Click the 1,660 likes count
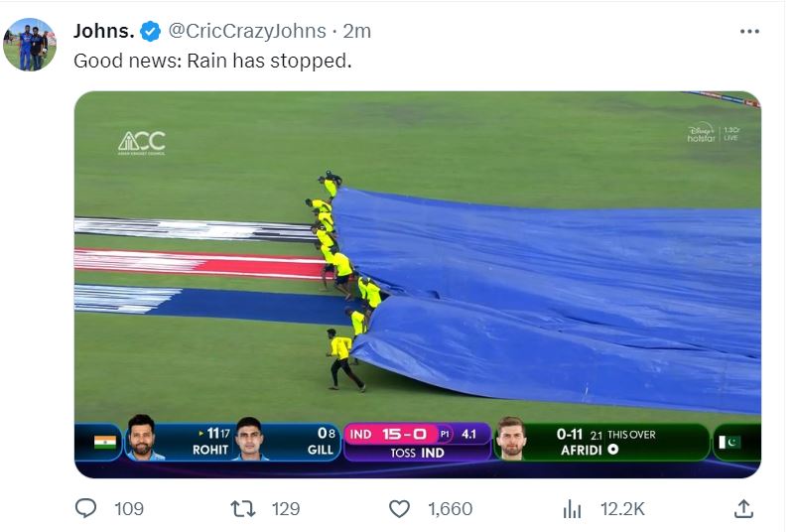Viewport: 796px width, 532px height. pyautogui.click(x=450, y=509)
